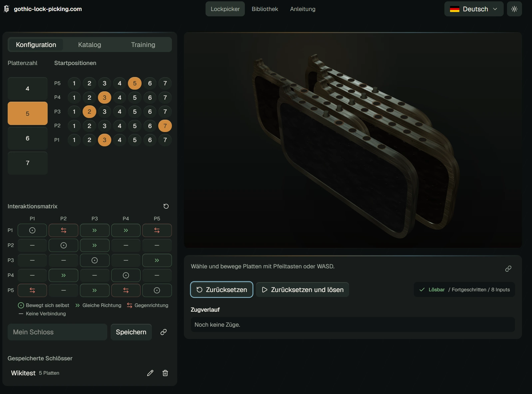Select Plattenzahl 5

[28, 113]
